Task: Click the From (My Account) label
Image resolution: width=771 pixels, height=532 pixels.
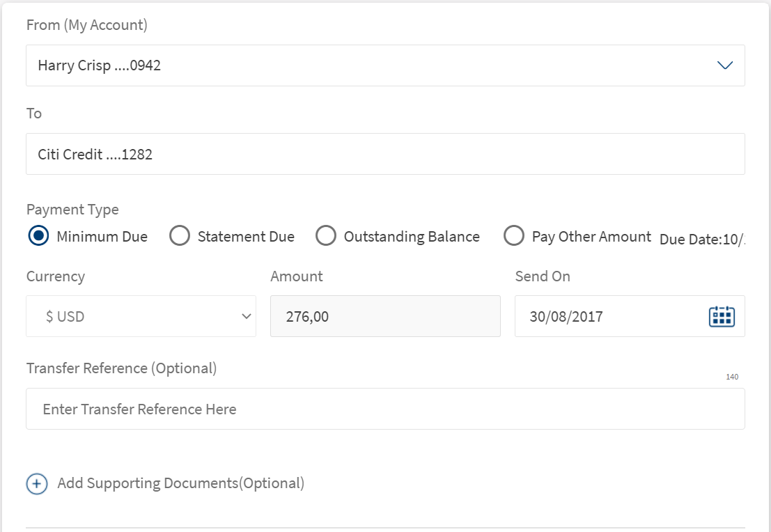Action: pos(87,25)
